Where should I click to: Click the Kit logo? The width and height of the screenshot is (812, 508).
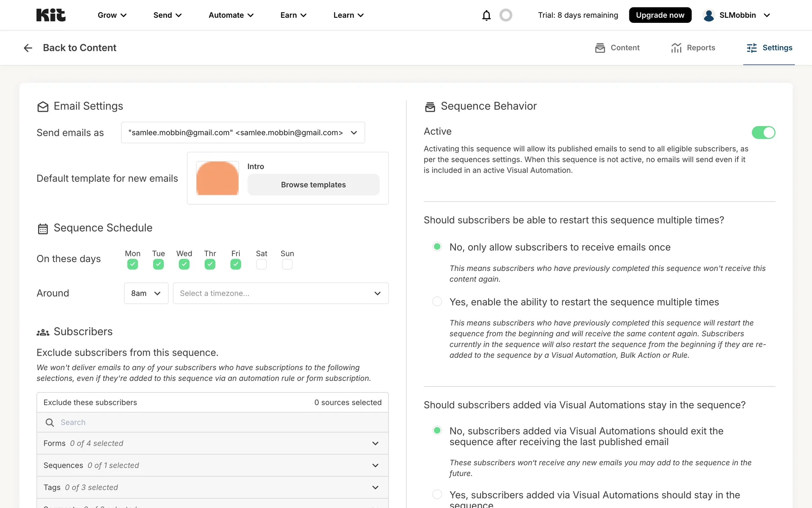[51, 15]
